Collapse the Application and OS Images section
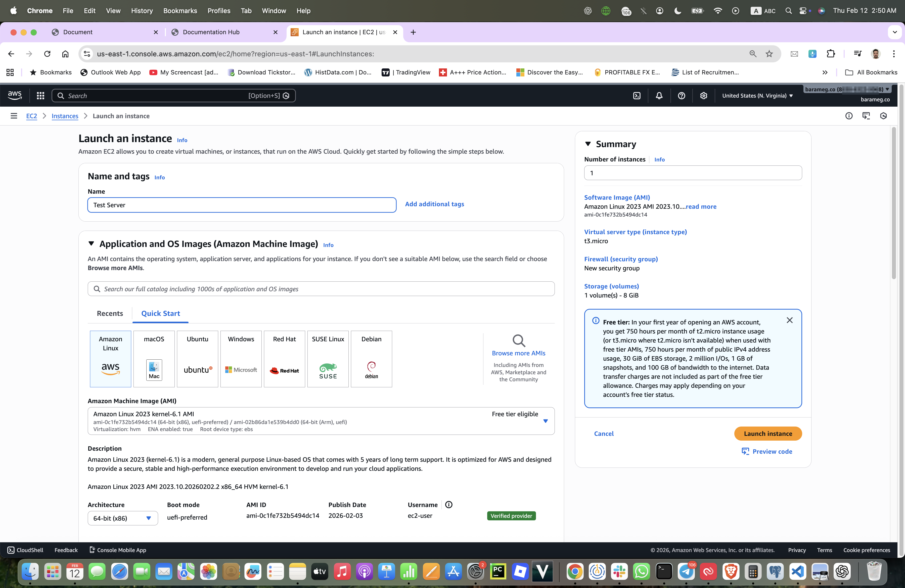 (x=91, y=243)
